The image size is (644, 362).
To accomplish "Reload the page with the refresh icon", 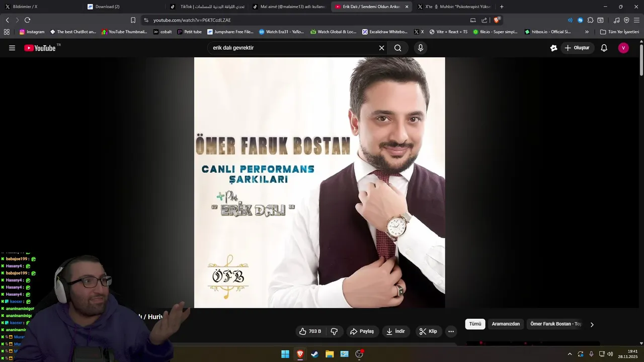I will pos(27,20).
